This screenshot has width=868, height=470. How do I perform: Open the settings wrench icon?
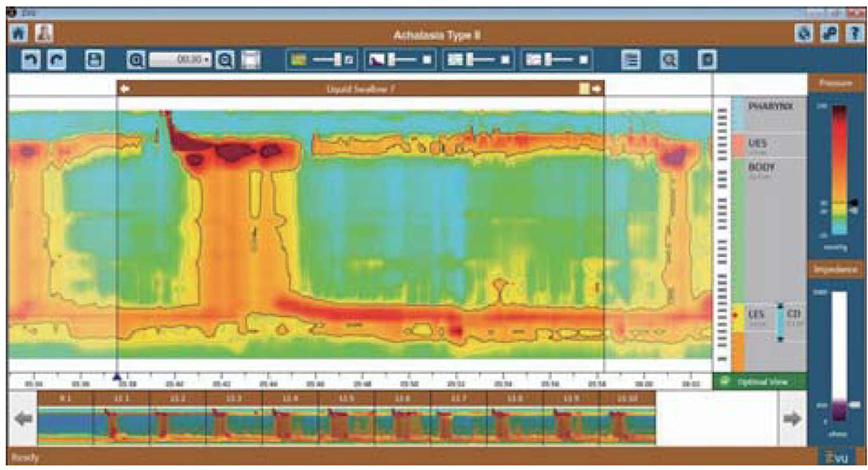pos(827,33)
